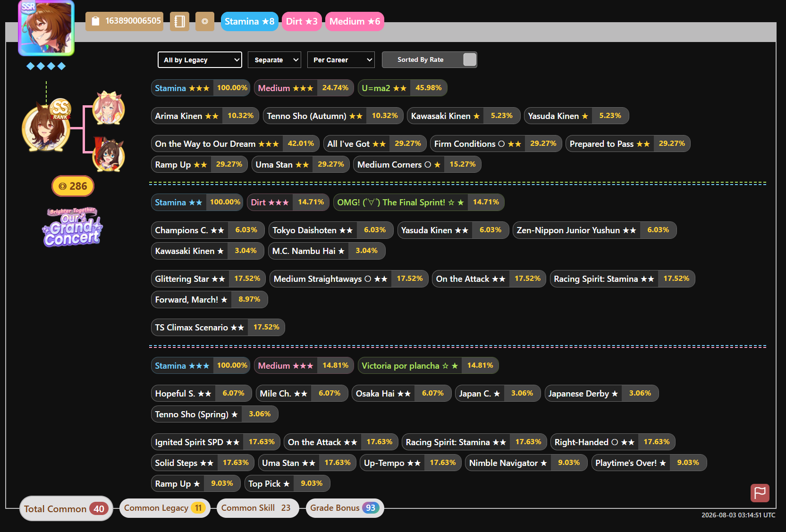The image size is (786, 532).
Task: Click the Ignited Spirit SPD ★★ chip
Action: [216, 442]
